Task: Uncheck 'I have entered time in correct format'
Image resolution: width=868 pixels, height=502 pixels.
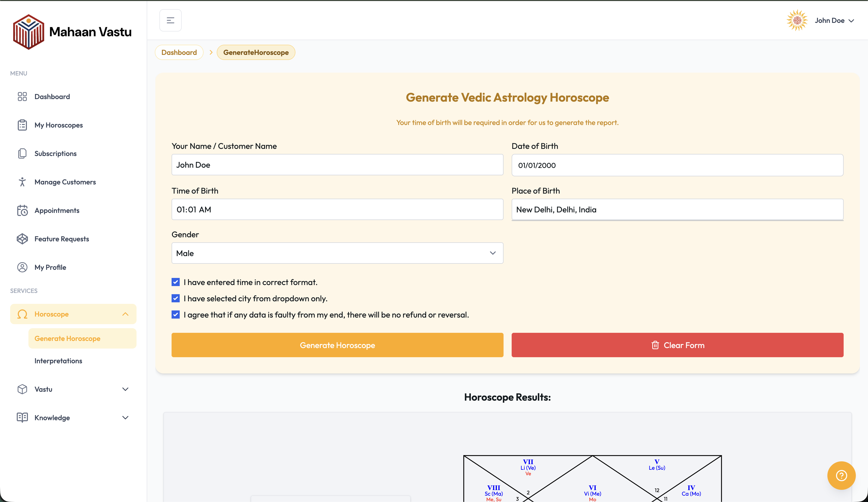Action: tap(176, 282)
